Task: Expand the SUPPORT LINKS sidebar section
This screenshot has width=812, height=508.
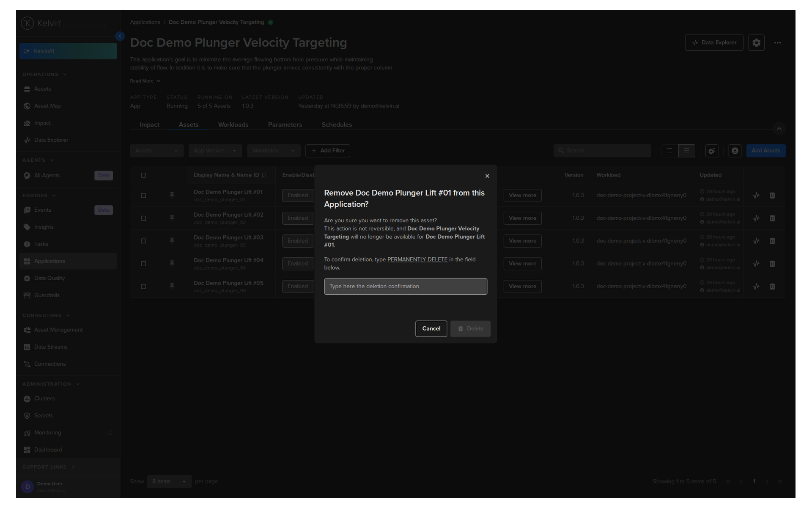Action: click(49, 467)
